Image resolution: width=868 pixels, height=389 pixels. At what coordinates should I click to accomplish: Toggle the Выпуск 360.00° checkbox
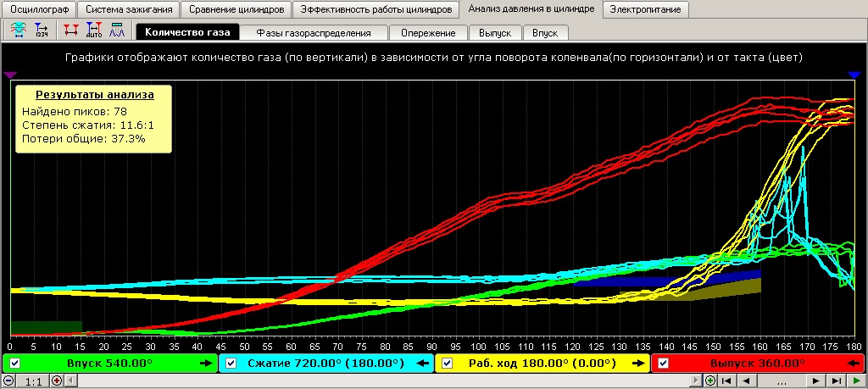(x=665, y=364)
